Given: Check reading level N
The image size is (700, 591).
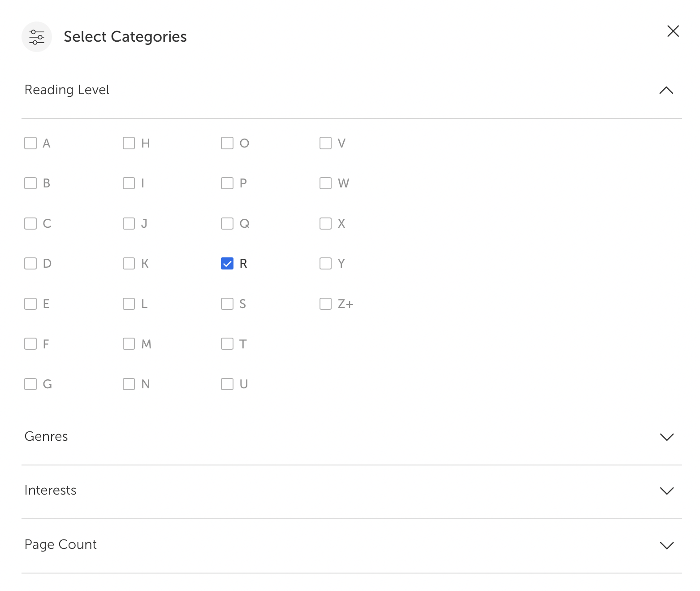Looking at the screenshot, I should [x=129, y=384].
